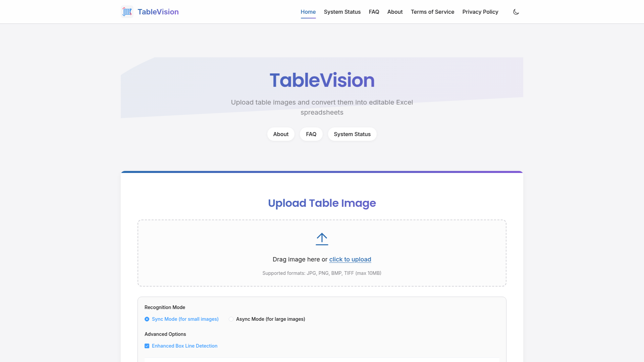Open FAQ from top navigation
This screenshot has width=644, height=362.
tap(374, 12)
